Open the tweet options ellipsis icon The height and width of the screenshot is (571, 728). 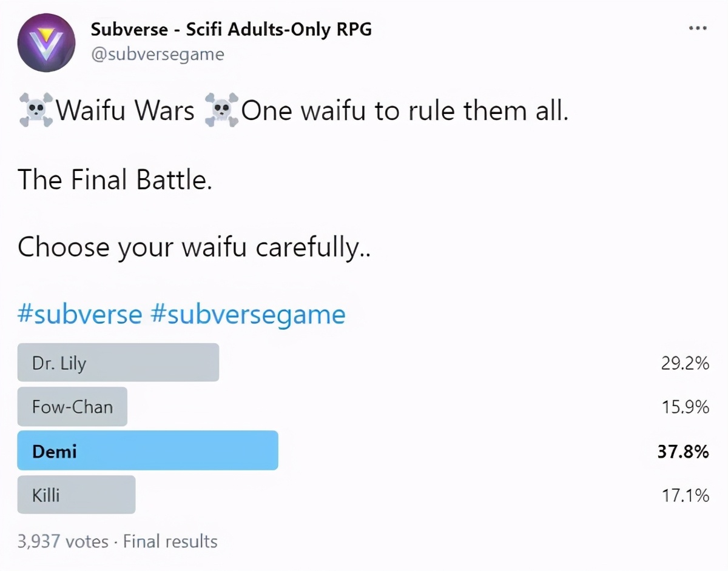coord(698,27)
